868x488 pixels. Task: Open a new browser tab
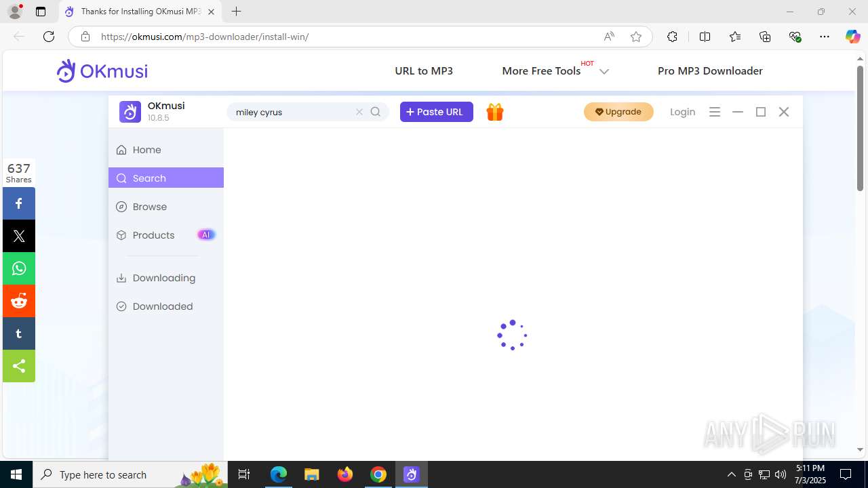pyautogui.click(x=236, y=12)
